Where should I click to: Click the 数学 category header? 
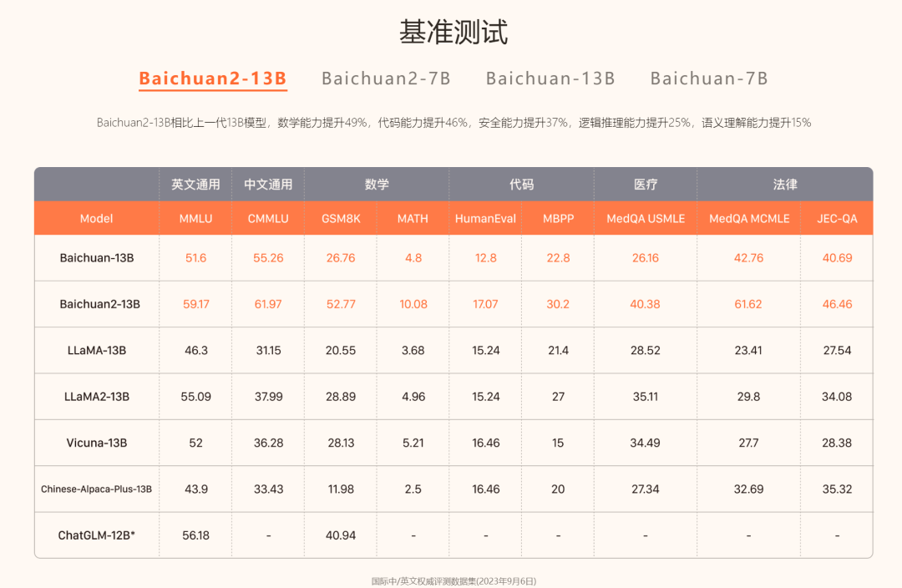point(377,184)
